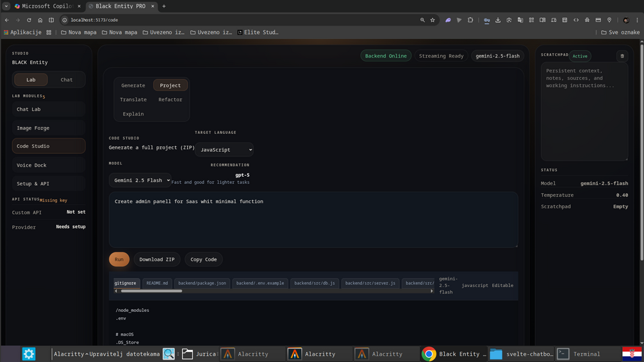644x362 pixels.
Task: Select the Translate code mode
Action: [133, 99]
